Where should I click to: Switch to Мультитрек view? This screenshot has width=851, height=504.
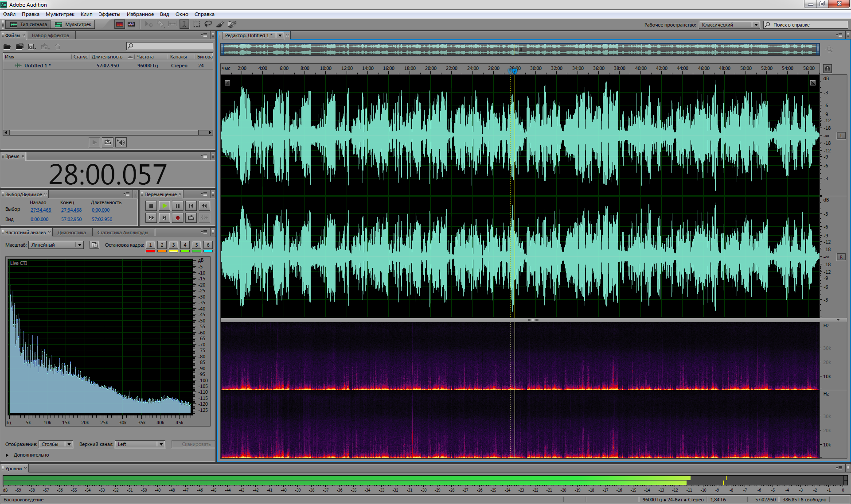[x=74, y=24]
